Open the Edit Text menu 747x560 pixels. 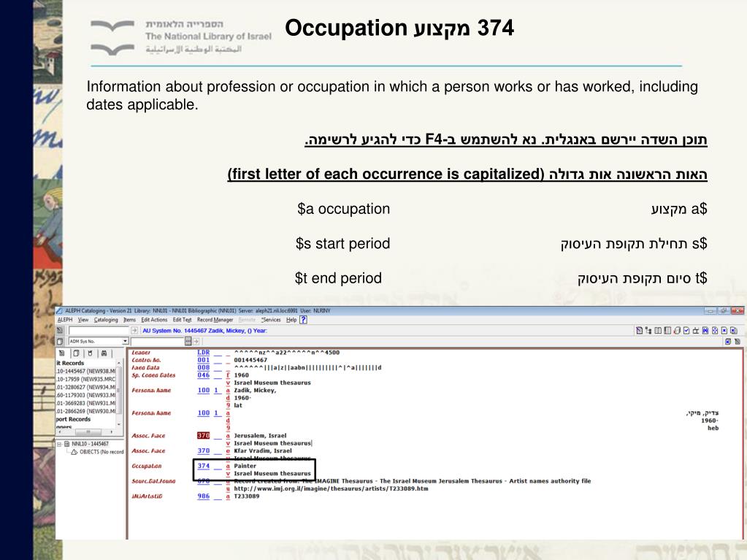coord(182,320)
